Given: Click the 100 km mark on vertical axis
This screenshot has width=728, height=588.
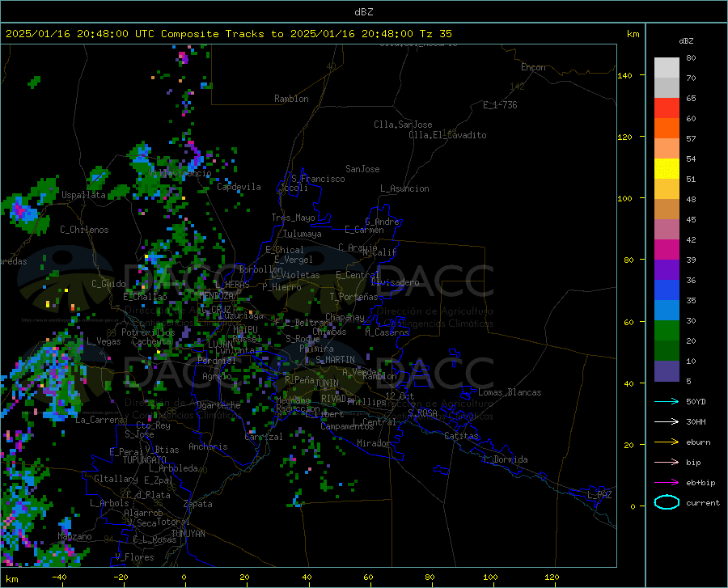Looking at the screenshot, I should pyautogui.click(x=624, y=199).
